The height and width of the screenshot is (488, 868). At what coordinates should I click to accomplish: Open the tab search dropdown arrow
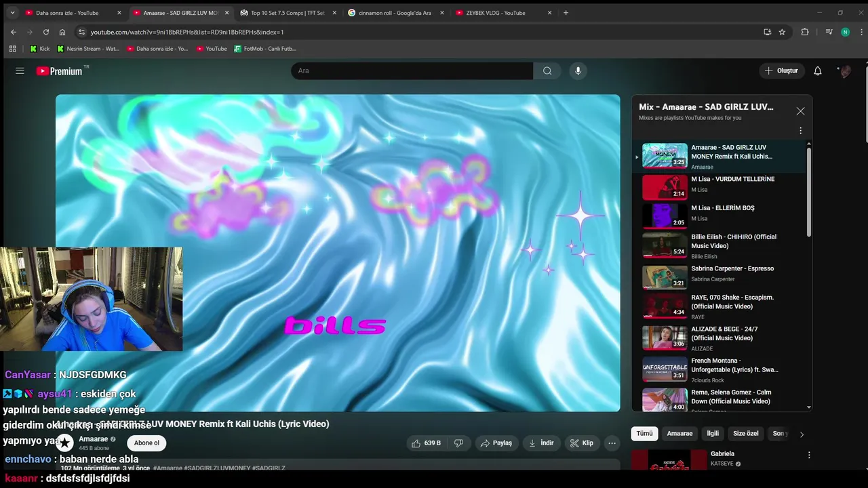(12, 13)
